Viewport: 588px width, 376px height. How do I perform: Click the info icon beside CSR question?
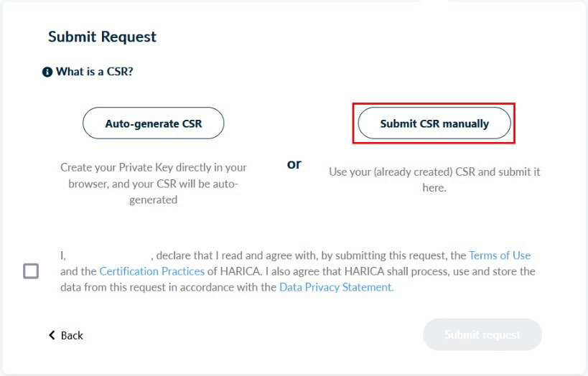pyautogui.click(x=47, y=72)
